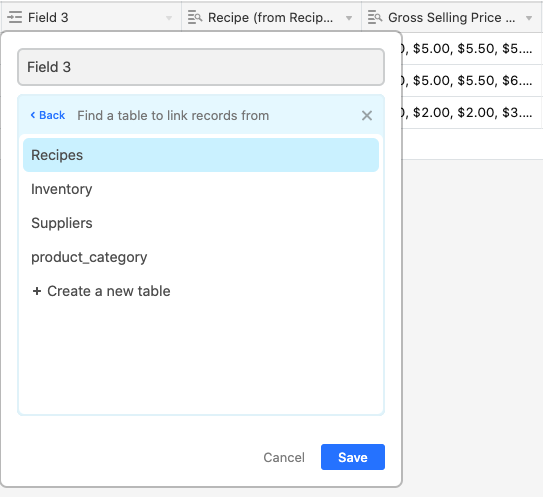Close the table link search panel
This screenshot has width=543, height=497.
click(367, 115)
